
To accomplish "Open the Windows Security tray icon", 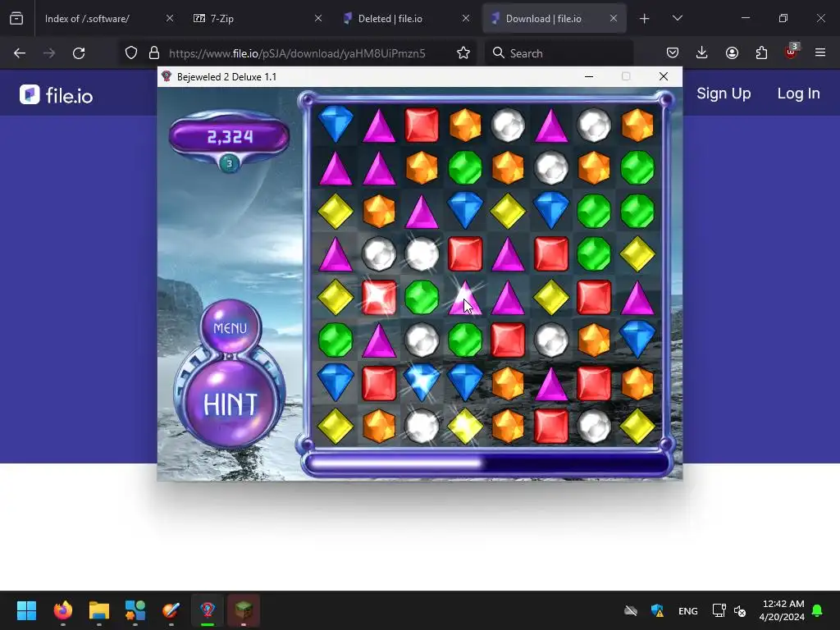I will pyautogui.click(x=657, y=610).
